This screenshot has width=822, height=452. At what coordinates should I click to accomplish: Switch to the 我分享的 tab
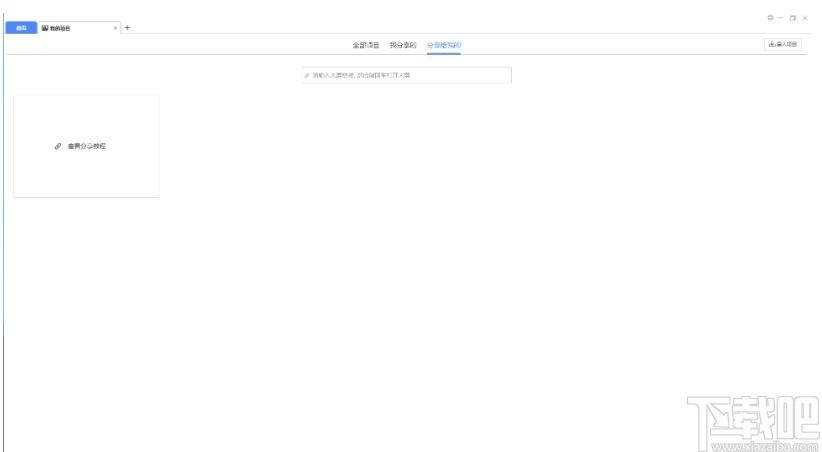point(403,45)
